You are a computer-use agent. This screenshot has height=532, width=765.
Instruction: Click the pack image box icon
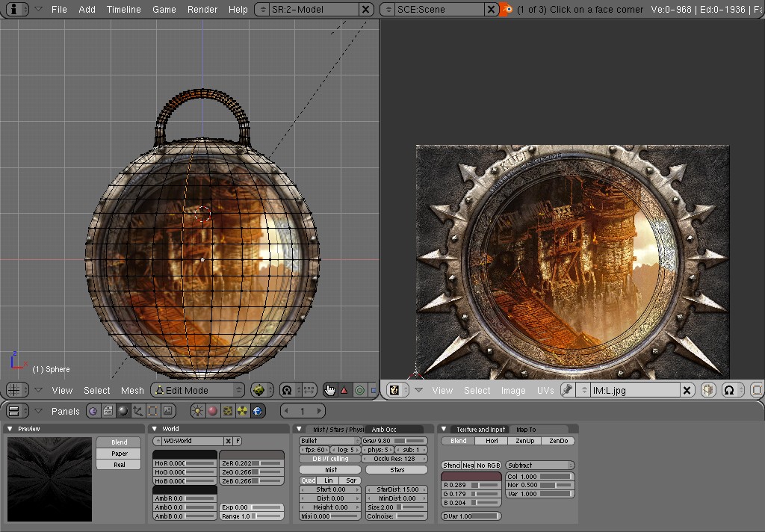tap(708, 390)
